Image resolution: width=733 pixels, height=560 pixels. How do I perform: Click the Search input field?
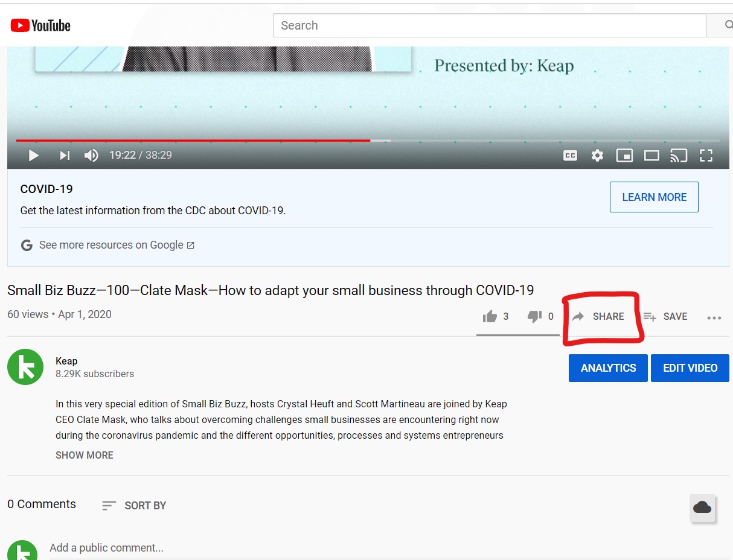490,25
